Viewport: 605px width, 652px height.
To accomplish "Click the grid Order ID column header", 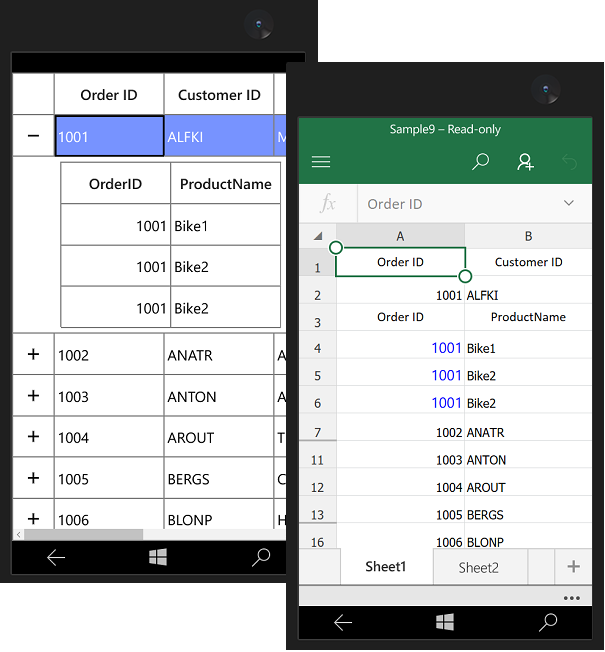I will pos(109,94).
